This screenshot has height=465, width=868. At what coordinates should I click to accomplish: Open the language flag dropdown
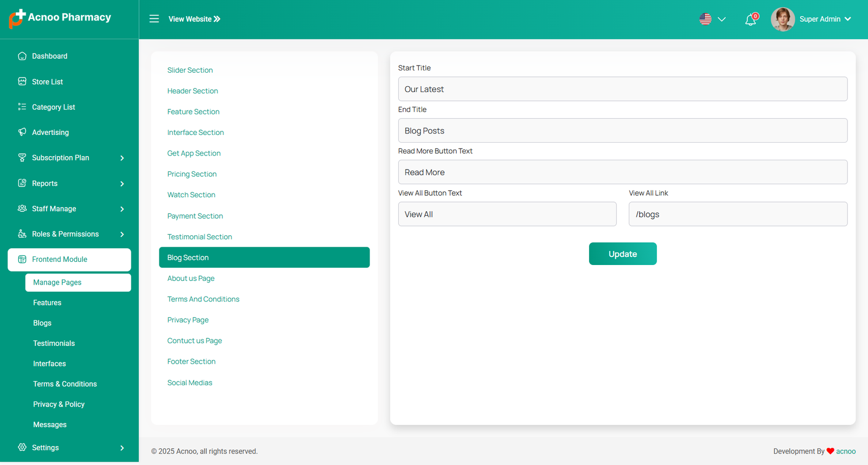[x=712, y=20]
